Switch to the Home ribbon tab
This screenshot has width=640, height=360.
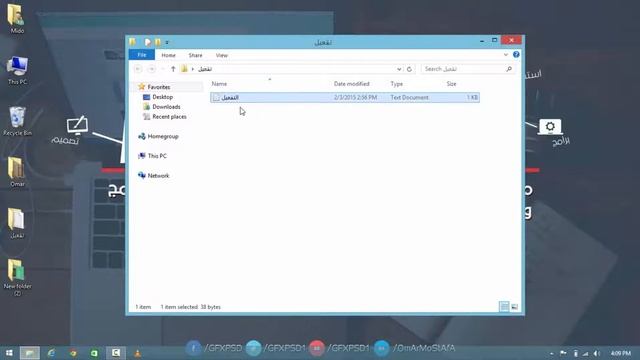(168, 55)
